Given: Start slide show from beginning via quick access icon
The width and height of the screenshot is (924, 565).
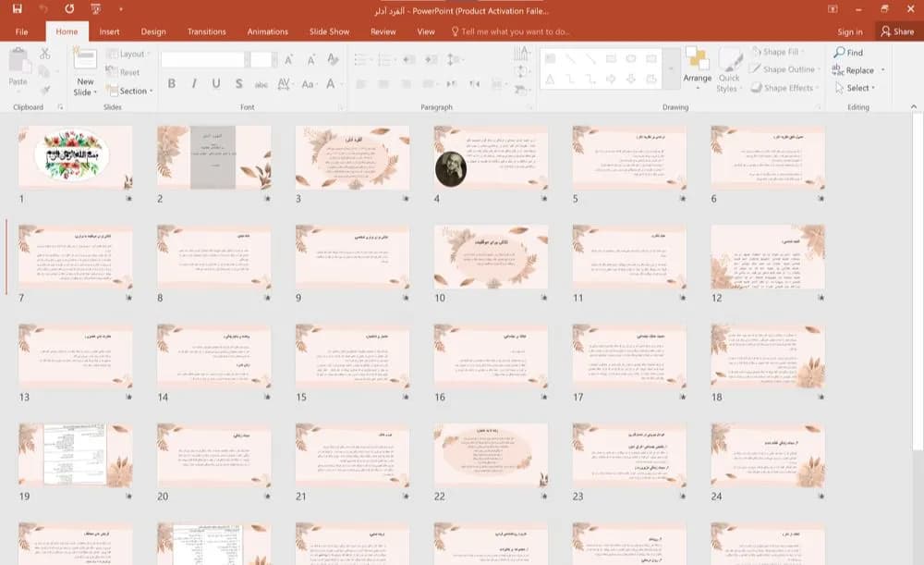Looking at the screenshot, I should coord(95,9).
